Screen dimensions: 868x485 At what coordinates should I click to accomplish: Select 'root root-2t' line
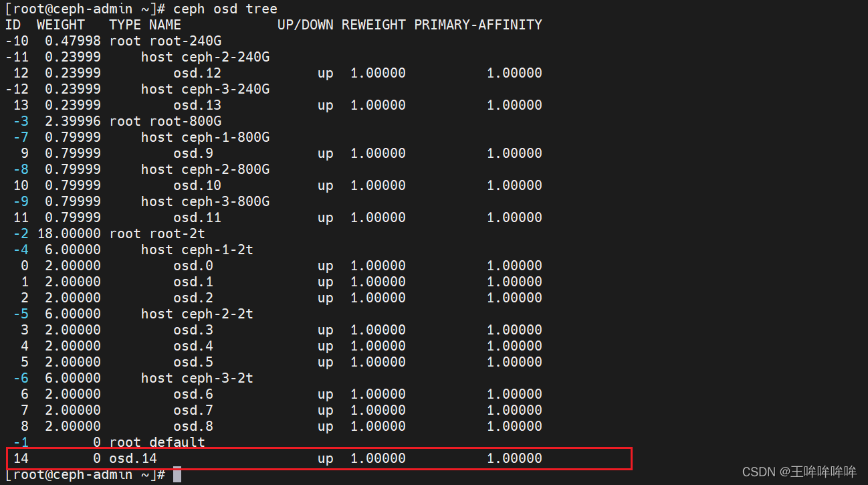157,233
